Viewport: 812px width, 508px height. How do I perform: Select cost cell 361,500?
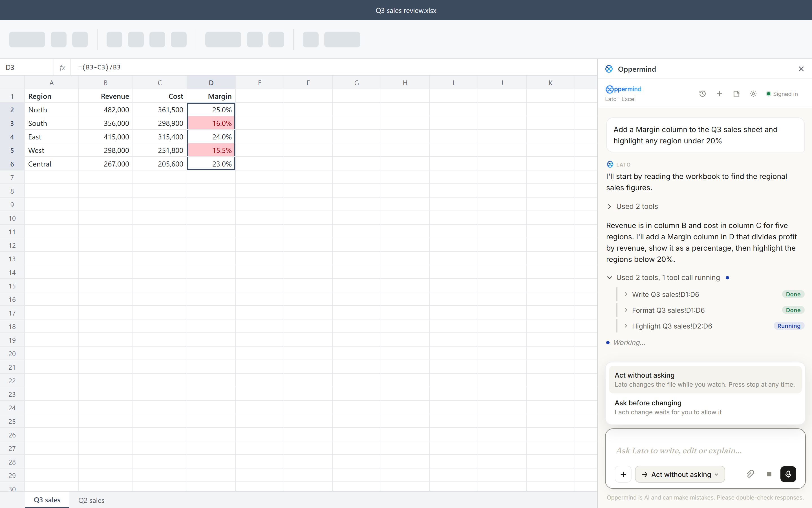(x=160, y=110)
